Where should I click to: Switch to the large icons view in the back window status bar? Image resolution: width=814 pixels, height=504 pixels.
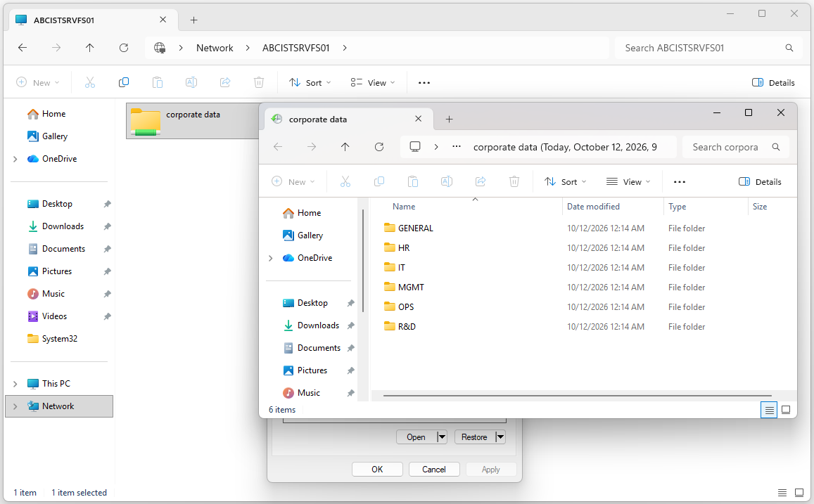pos(799,493)
